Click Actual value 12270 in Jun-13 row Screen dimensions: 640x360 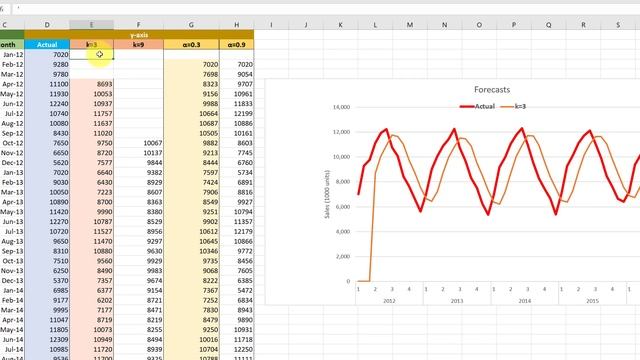pyautogui.click(x=47, y=221)
